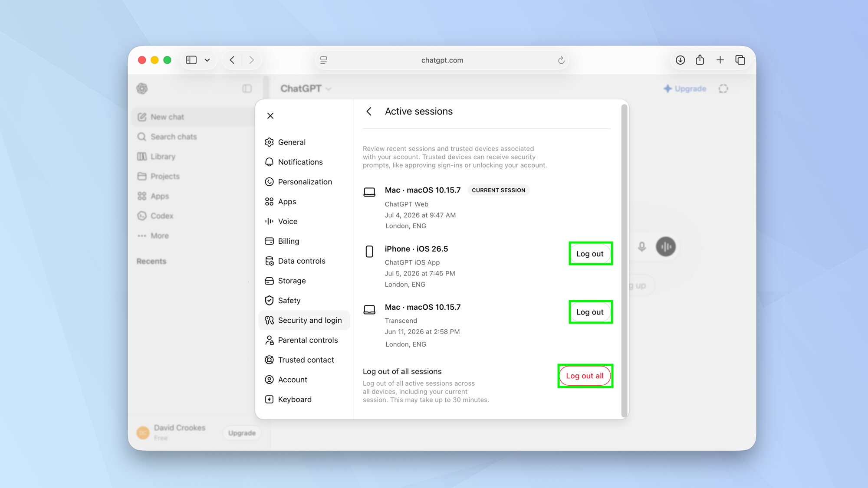Open Safety settings
The width and height of the screenshot is (868, 488).
pyautogui.click(x=304, y=301)
